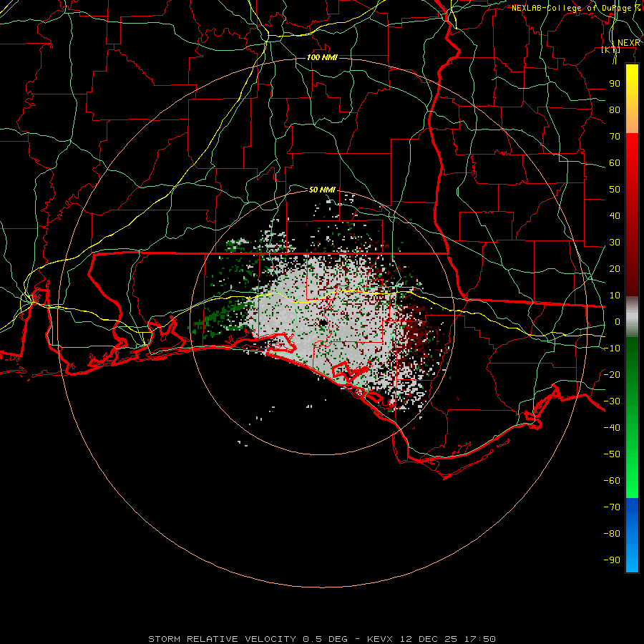Select the positive 70 value on the velocity scale
Viewport: 644px width, 644px height.
[615, 137]
